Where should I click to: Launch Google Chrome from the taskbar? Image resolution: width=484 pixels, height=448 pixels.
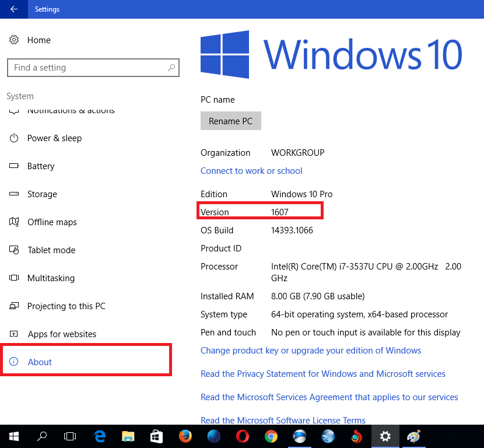tap(271, 436)
